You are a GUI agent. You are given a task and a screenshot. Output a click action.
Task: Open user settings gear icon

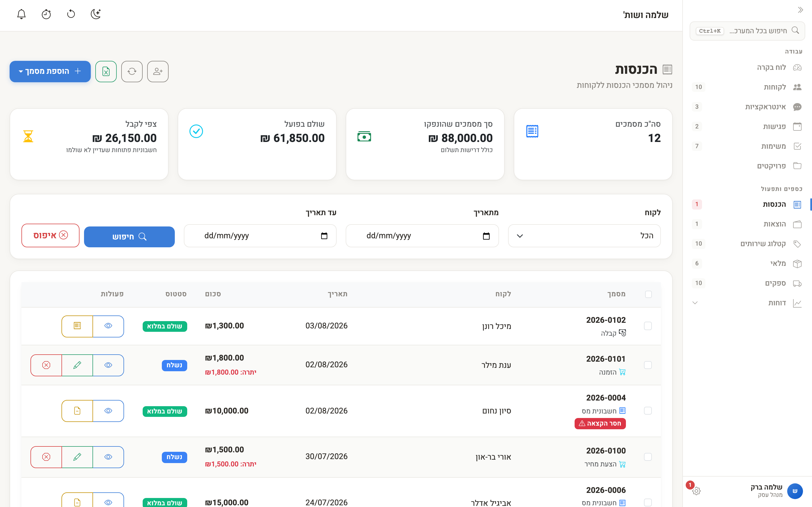point(696,491)
